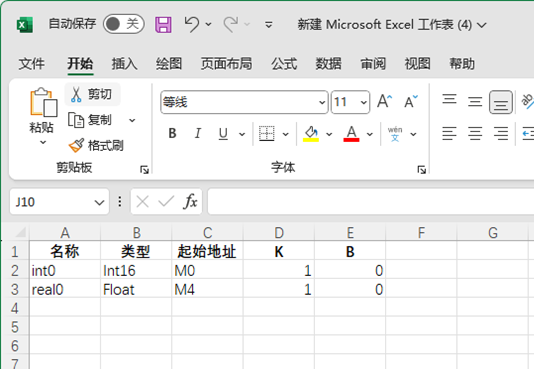This screenshot has width=534, height=369.
Task: Toggle bold formatting
Action: [172, 133]
